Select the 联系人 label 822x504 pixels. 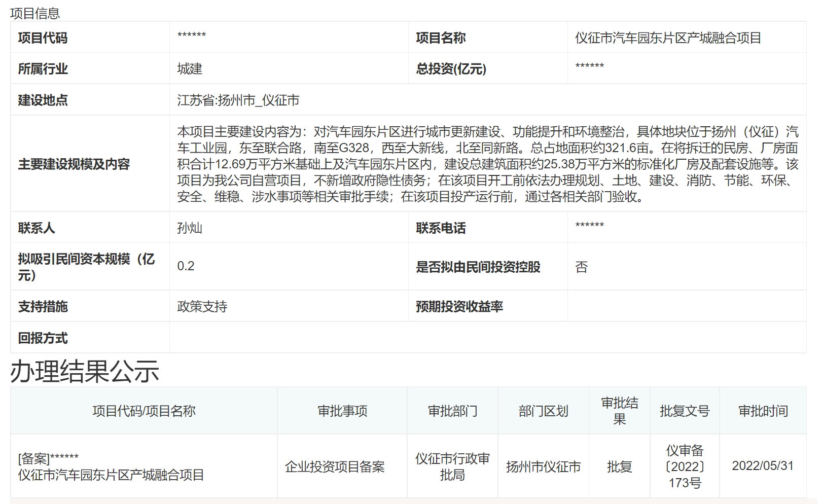pos(37,228)
